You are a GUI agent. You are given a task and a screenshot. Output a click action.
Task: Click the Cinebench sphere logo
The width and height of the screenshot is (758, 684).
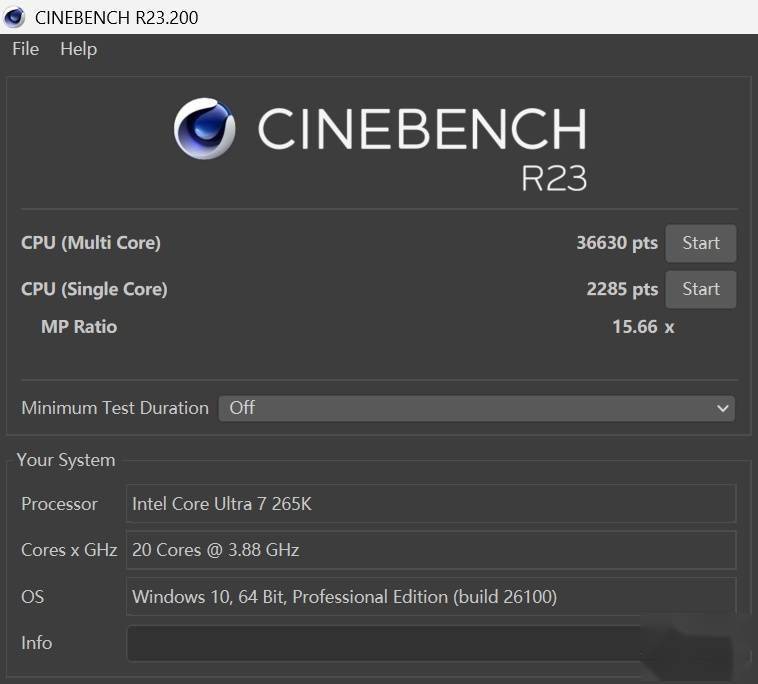(204, 129)
